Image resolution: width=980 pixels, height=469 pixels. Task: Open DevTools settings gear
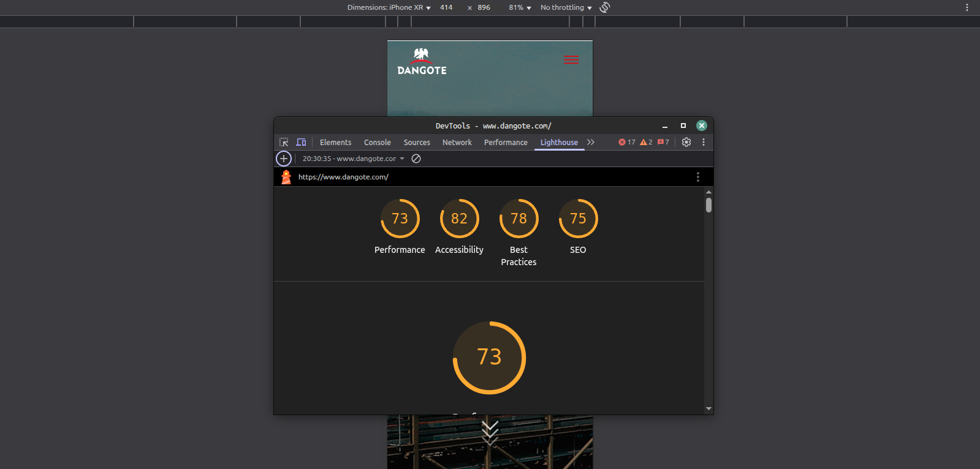(686, 142)
